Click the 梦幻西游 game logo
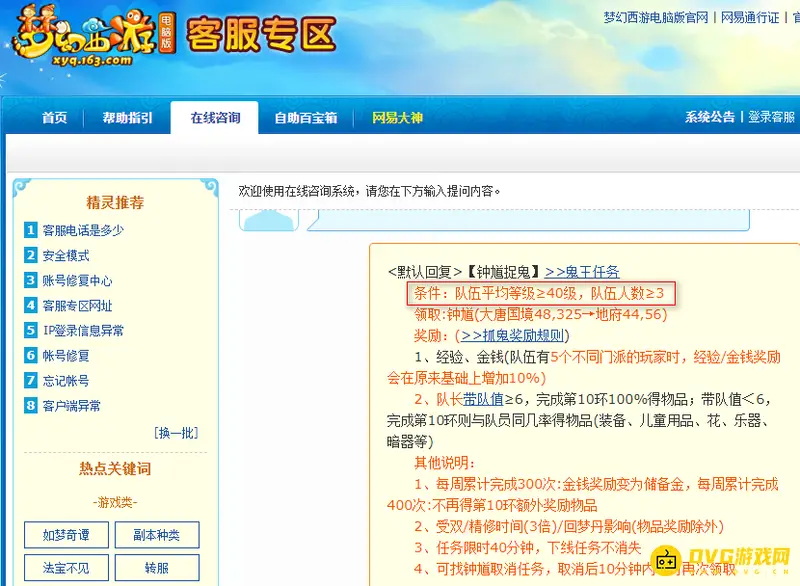The width and height of the screenshot is (800, 586). [93, 36]
